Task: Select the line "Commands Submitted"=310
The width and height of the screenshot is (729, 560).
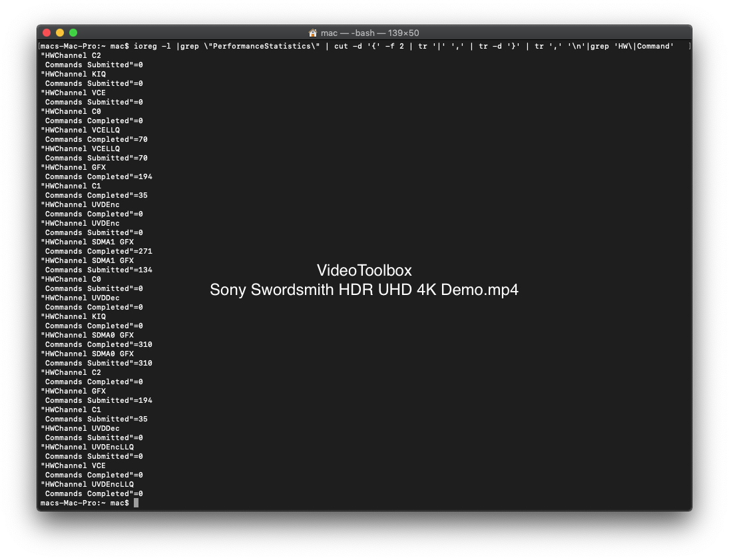Action: click(99, 364)
